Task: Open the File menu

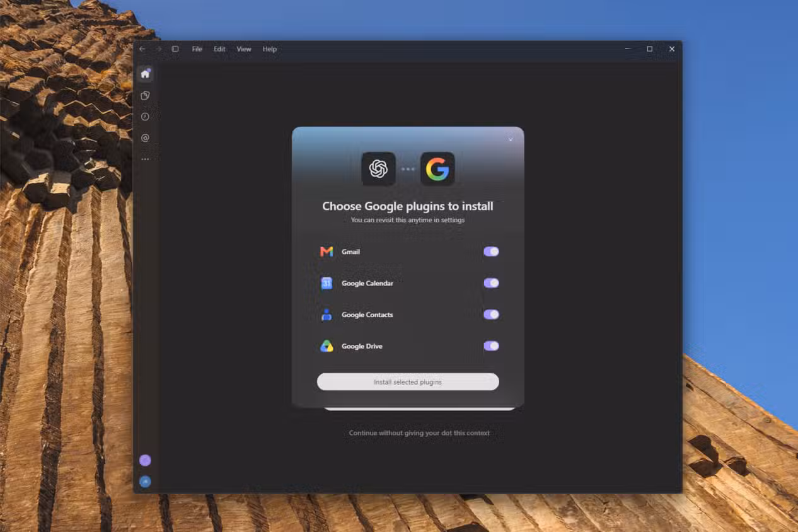Action: tap(197, 49)
